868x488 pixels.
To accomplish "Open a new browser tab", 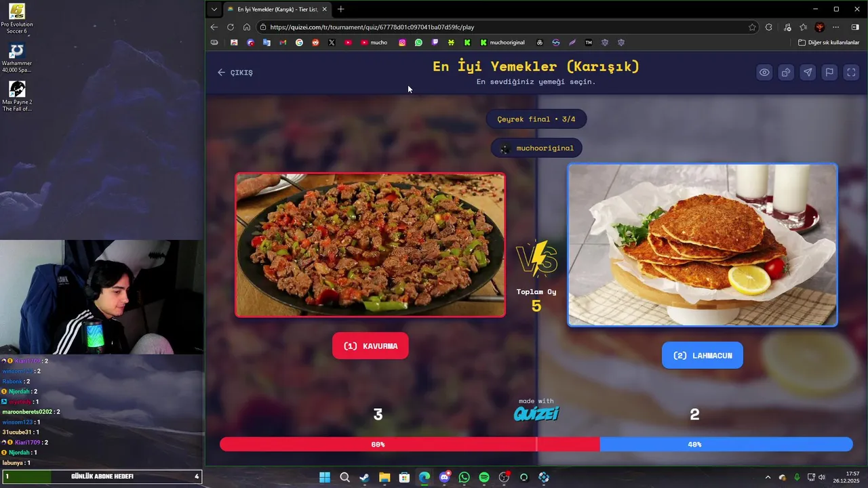I will 341,9.
